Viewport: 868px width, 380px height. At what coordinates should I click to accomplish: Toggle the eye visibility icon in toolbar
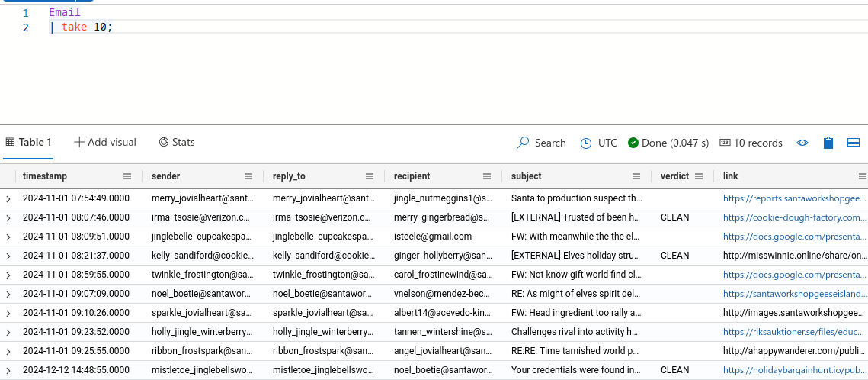[802, 143]
